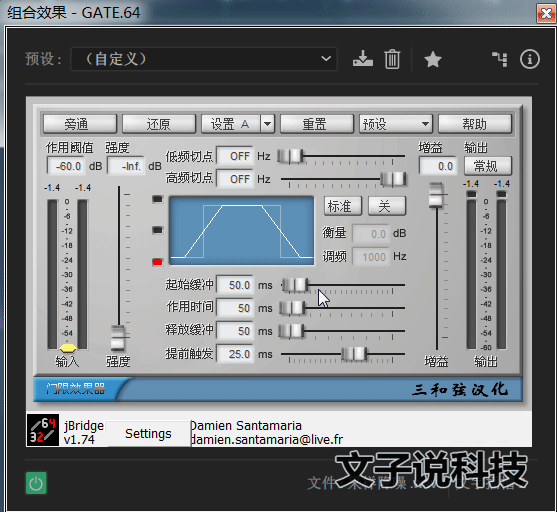Click the 作用阈值 -60.0 dB field
This screenshot has height=512, width=557.
[66, 166]
